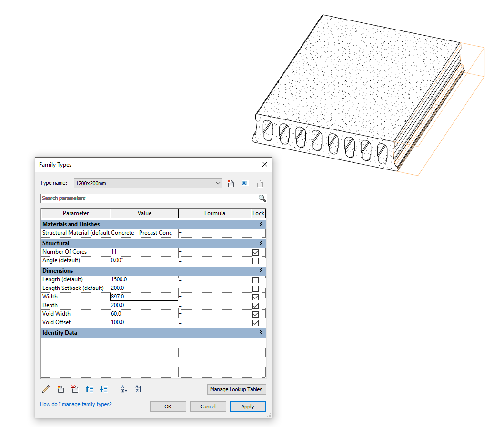Create a new family type
This screenshot has width=504, height=427.
[x=231, y=183]
